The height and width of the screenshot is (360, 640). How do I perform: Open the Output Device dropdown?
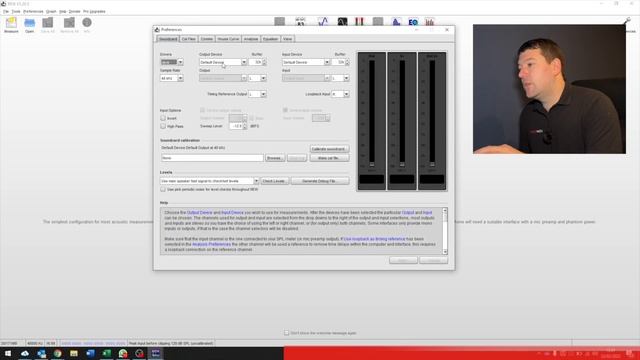[x=223, y=62]
